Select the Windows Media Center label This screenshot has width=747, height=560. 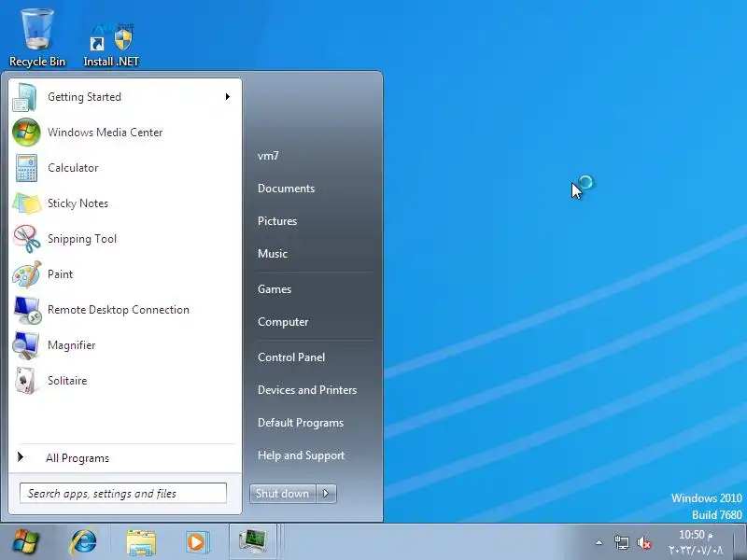[106, 133]
